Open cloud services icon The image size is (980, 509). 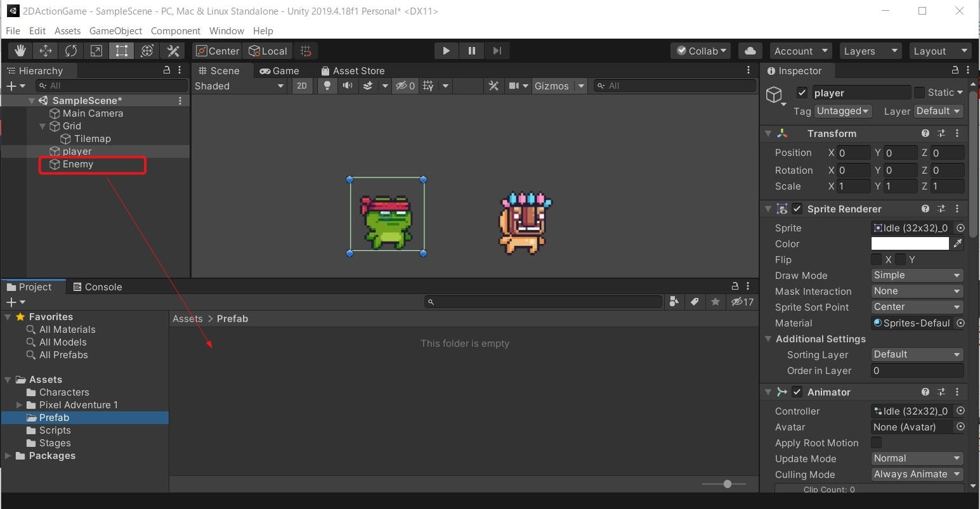(x=750, y=51)
